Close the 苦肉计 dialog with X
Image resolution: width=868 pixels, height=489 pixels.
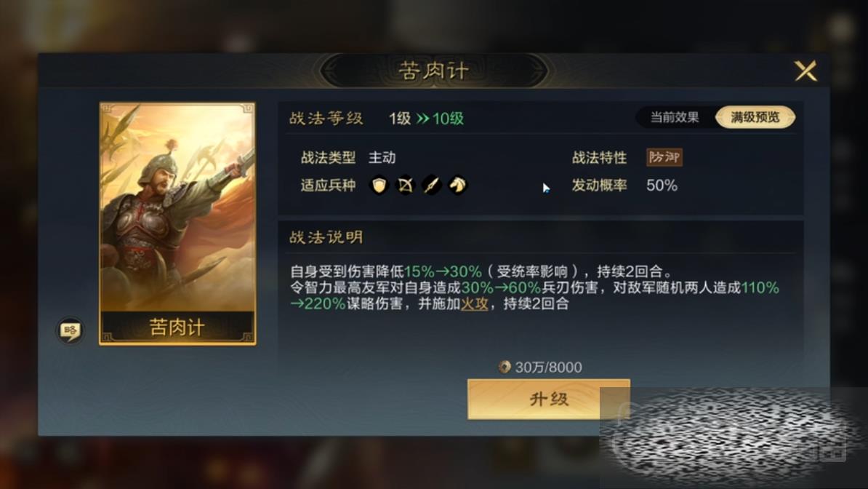pos(805,71)
